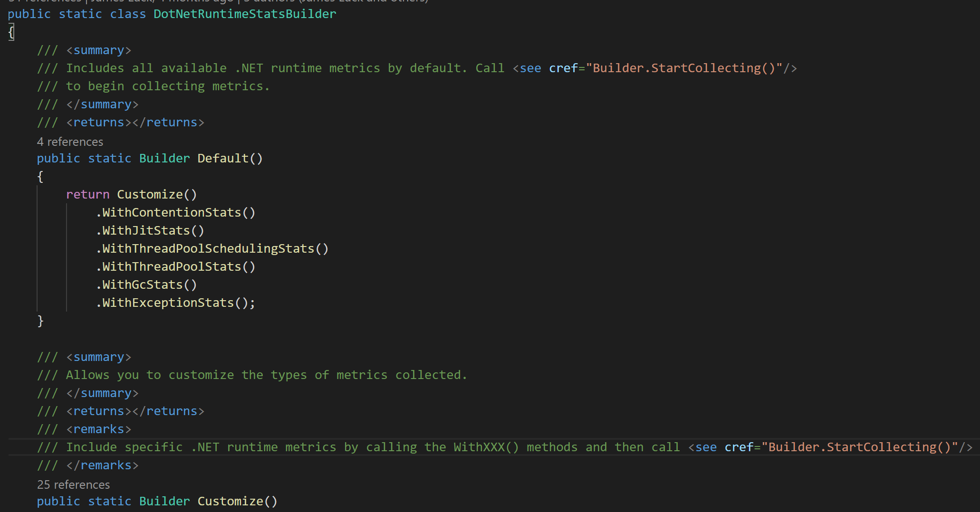Click the .WithThreadPoolStats() call

tap(176, 266)
